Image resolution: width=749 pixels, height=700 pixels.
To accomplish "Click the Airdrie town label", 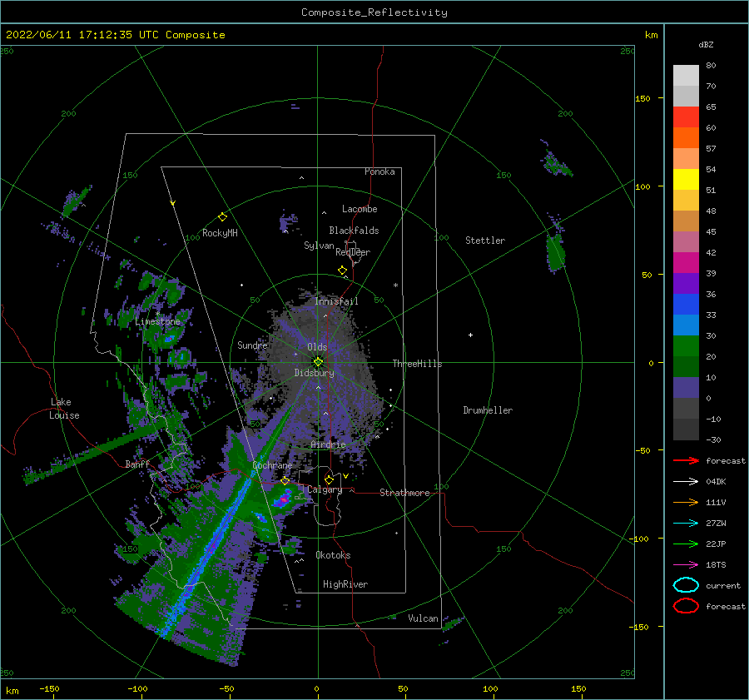I will point(328,444).
